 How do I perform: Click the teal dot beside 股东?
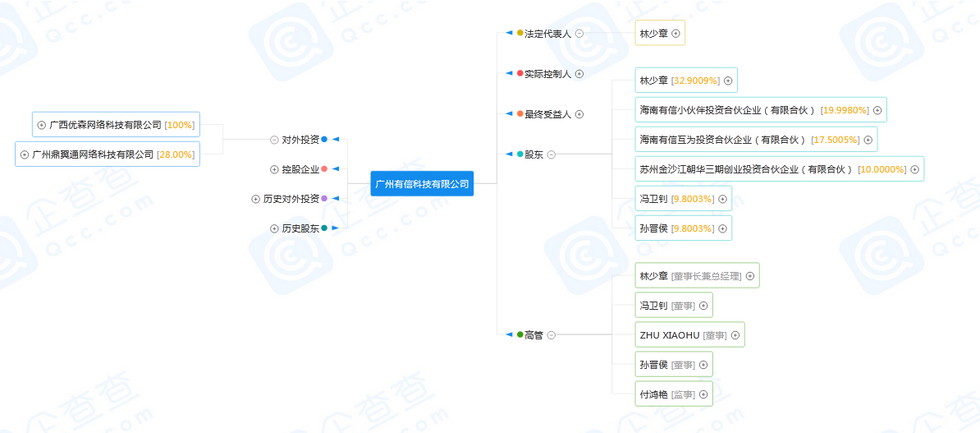(x=520, y=154)
